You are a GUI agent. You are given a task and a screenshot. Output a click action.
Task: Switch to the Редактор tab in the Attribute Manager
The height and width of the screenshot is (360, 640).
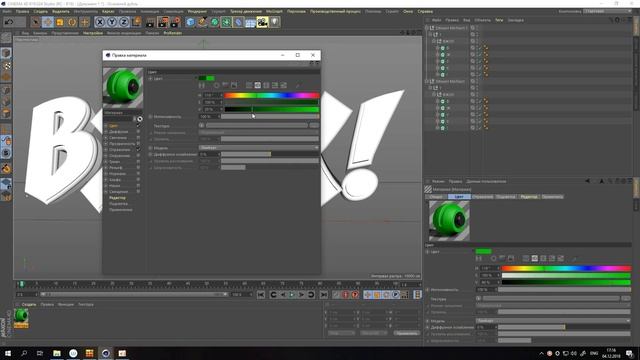529,197
